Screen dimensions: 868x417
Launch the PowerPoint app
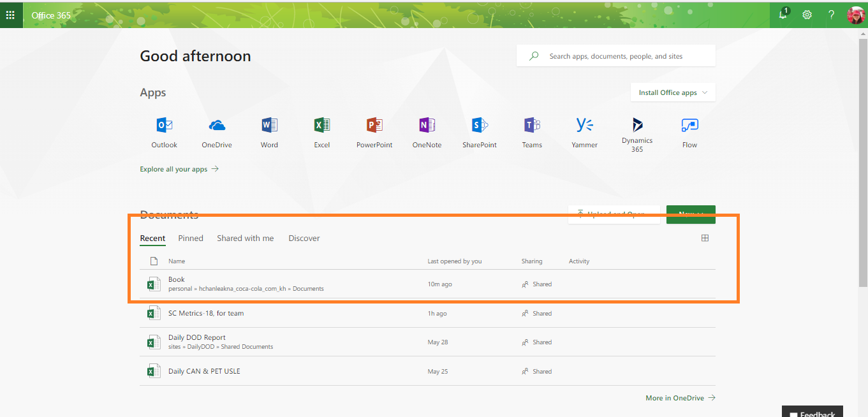point(374,133)
